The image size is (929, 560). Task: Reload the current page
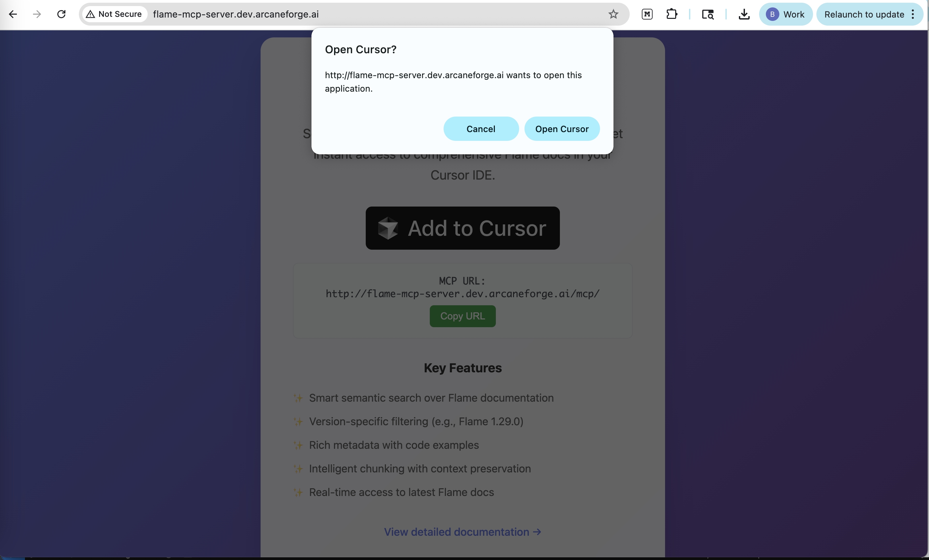tap(61, 14)
